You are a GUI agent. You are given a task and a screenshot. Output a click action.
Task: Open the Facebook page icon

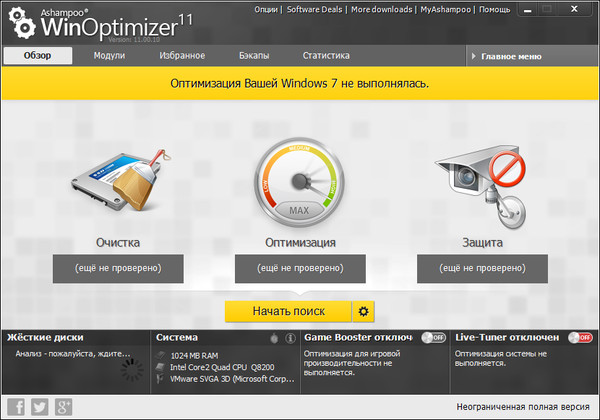click(x=16, y=407)
